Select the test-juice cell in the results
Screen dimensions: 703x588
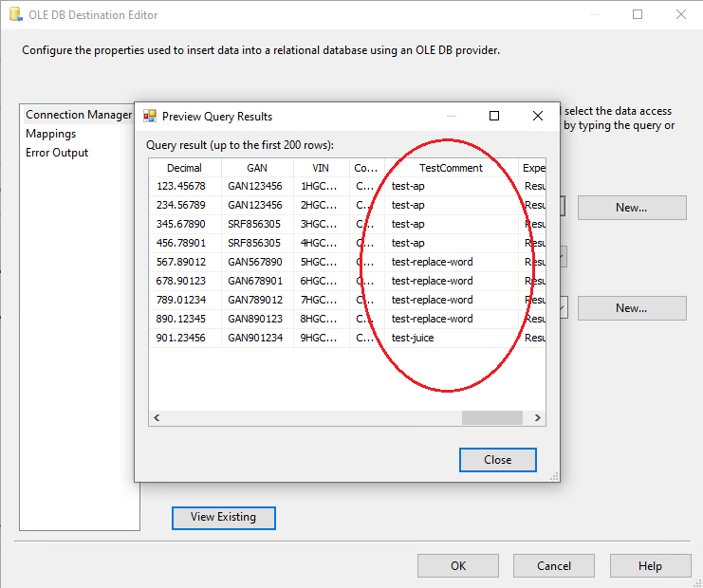tap(413, 338)
